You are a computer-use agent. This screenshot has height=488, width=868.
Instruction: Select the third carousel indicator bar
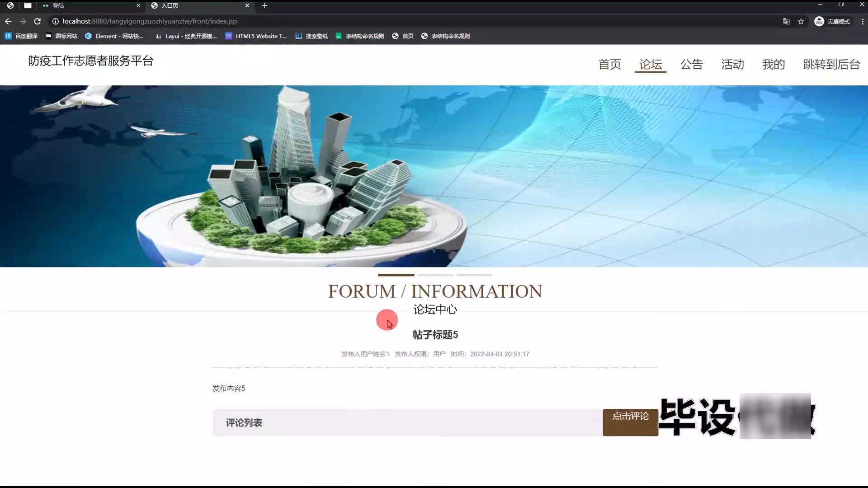(x=474, y=275)
